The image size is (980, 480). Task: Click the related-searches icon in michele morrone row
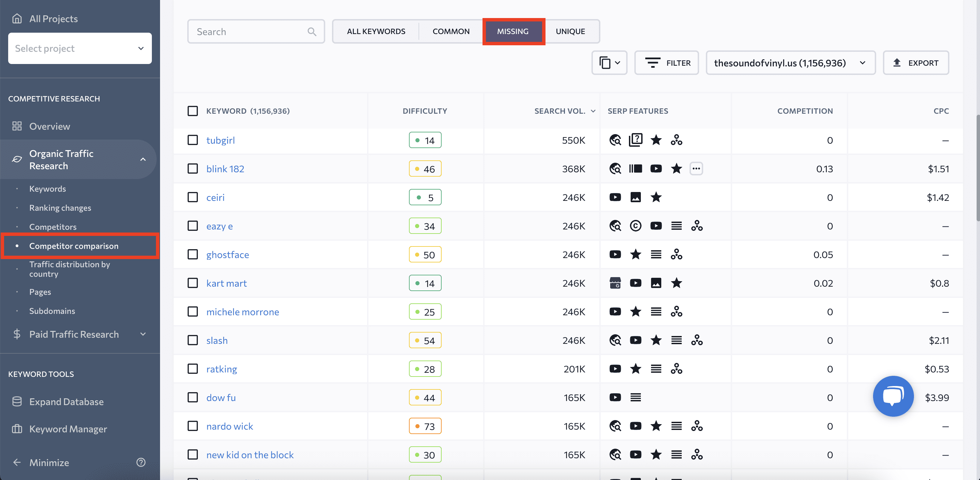coord(676,311)
